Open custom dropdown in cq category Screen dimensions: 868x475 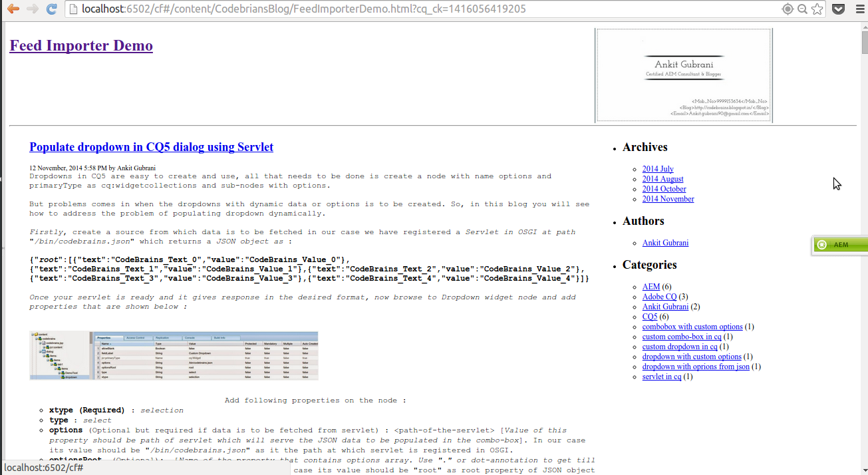(680, 347)
